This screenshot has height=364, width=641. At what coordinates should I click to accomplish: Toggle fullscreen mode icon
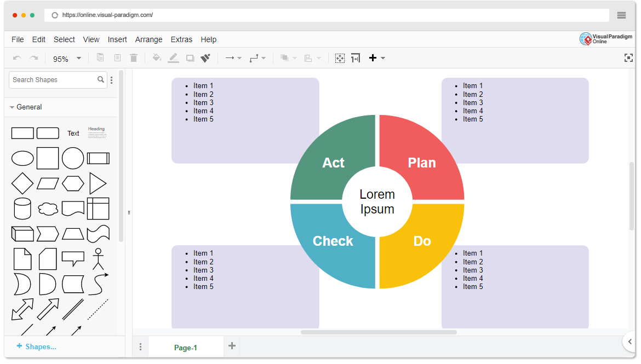tap(629, 58)
